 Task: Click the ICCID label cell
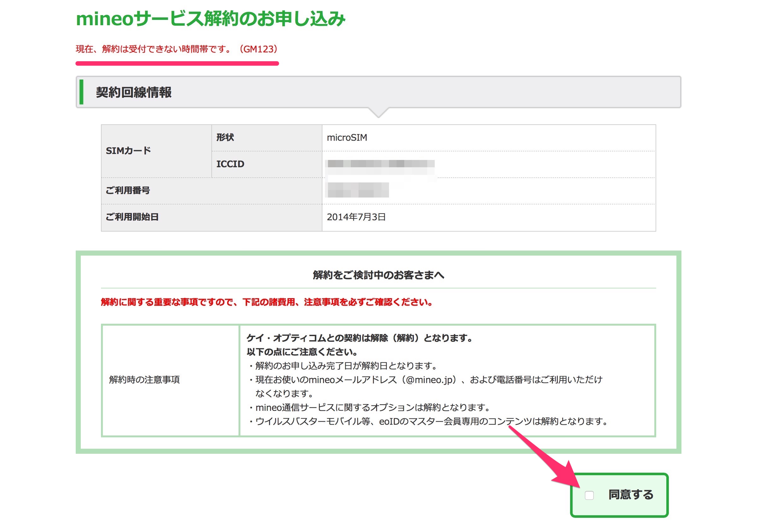tap(267, 164)
